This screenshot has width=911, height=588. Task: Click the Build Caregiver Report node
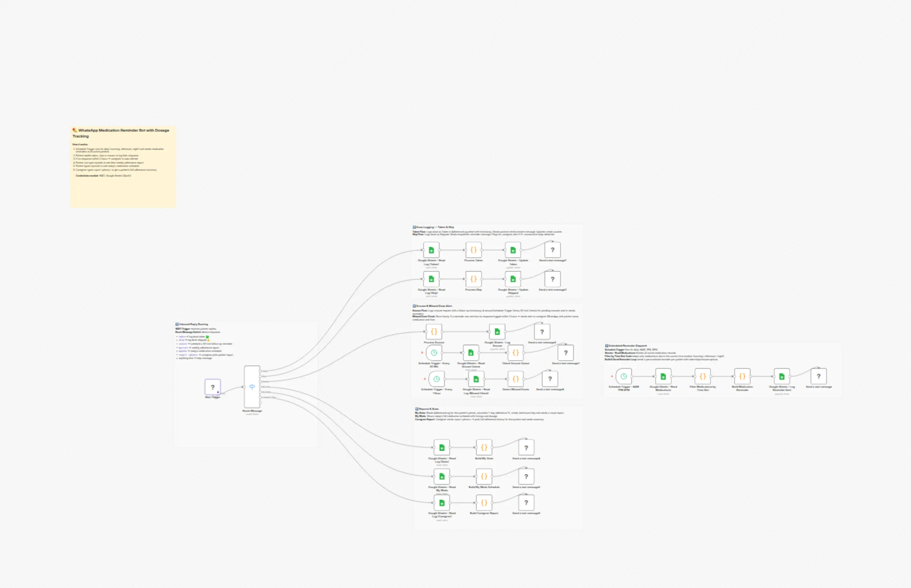484,503
